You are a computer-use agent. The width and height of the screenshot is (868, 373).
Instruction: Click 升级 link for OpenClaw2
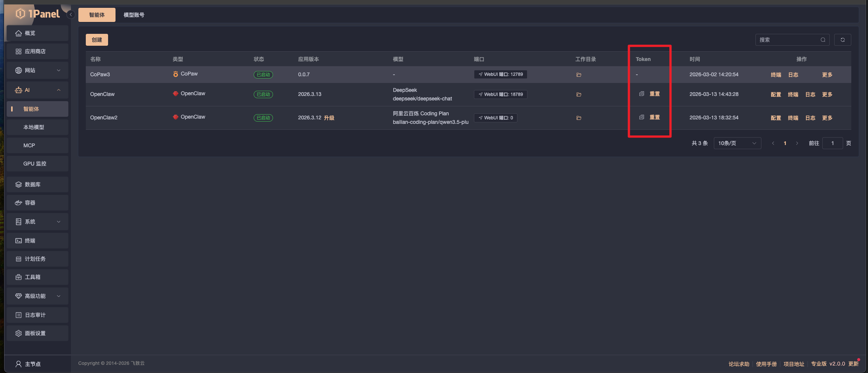[x=329, y=118]
